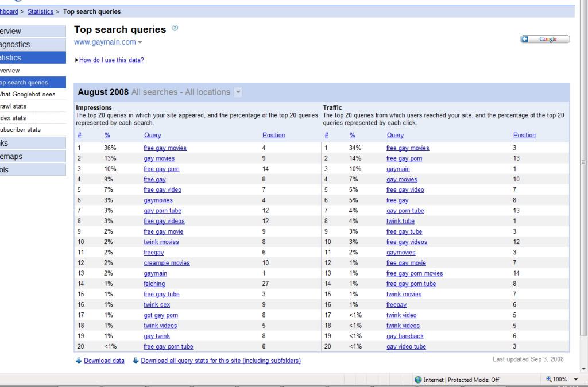Click Download all query stats for this site link
Image resolution: width=588 pixels, height=387 pixels.
[220, 361]
